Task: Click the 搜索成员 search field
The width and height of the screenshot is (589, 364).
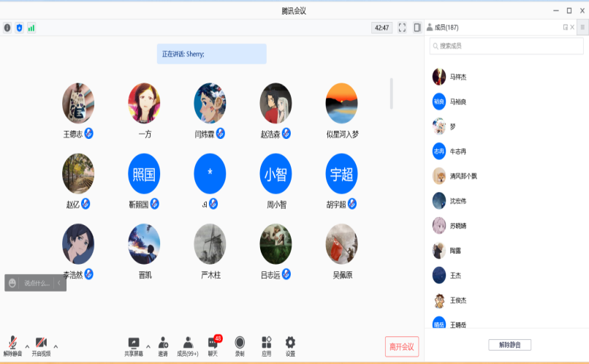Action: 506,46
